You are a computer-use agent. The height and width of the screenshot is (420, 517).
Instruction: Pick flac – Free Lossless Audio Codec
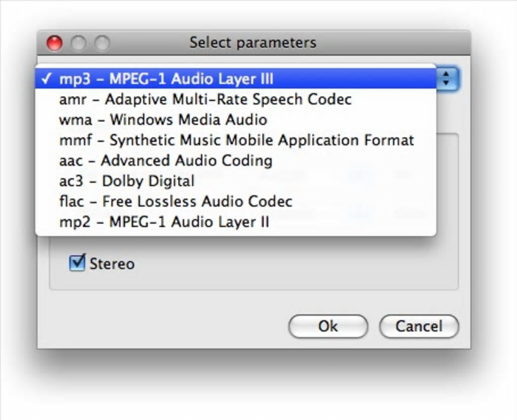[x=175, y=201]
